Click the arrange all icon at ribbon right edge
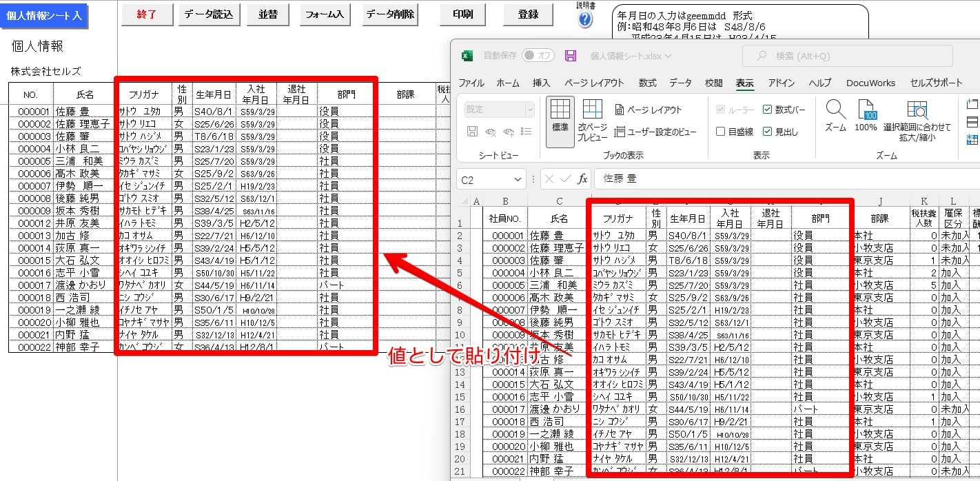 click(972, 123)
